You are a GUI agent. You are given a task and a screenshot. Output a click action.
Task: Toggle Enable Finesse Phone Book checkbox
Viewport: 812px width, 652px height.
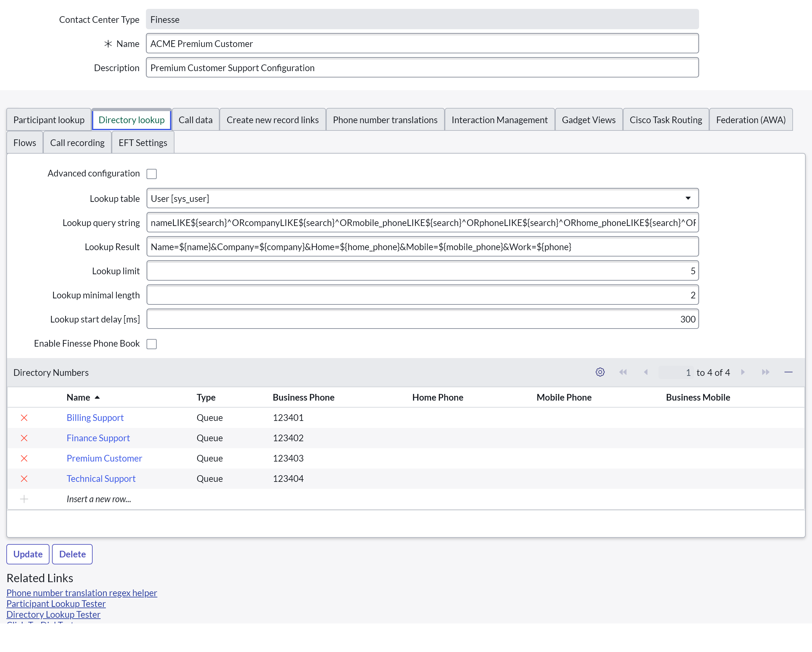click(x=151, y=344)
